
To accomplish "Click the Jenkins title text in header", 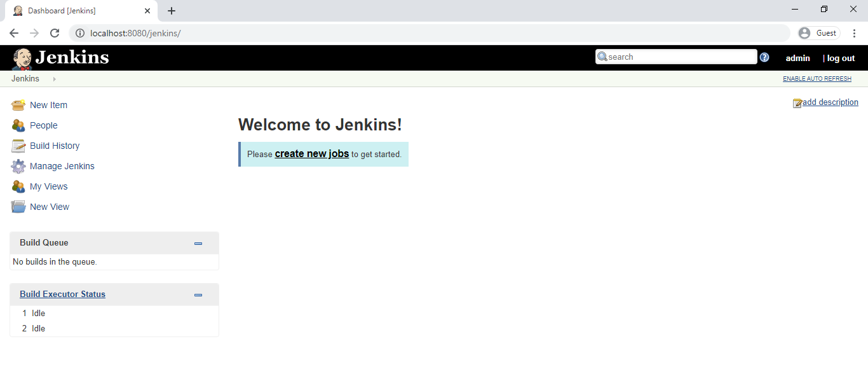I will [72, 57].
